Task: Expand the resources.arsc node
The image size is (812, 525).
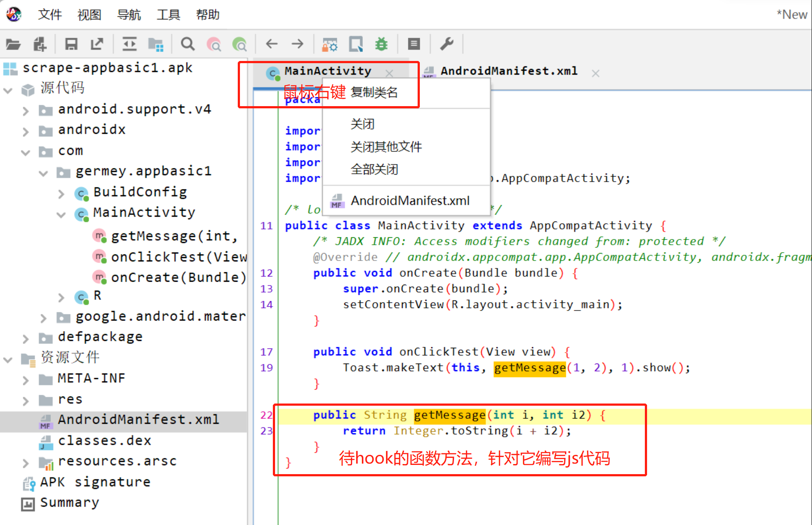Action: tap(25, 463)
